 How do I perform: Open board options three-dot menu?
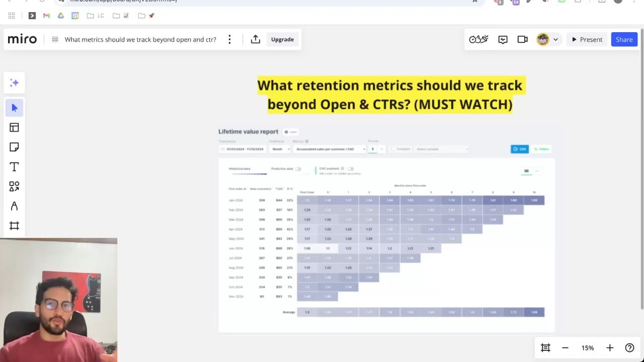click(229, 39)
